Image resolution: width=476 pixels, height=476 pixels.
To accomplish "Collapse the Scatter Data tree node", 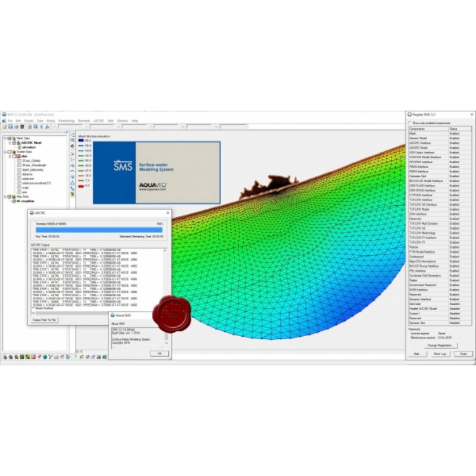I will 5,151.
